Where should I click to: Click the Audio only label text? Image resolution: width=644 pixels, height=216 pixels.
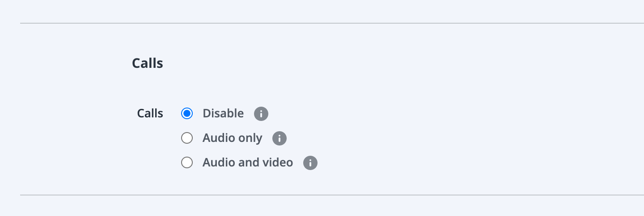coord(233,138)
